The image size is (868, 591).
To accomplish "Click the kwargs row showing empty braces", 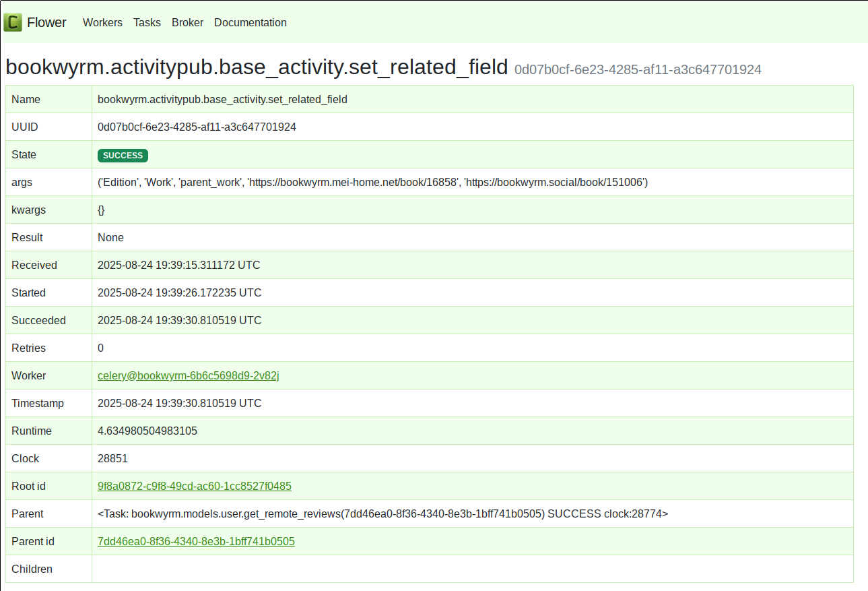I will point(100,210).
